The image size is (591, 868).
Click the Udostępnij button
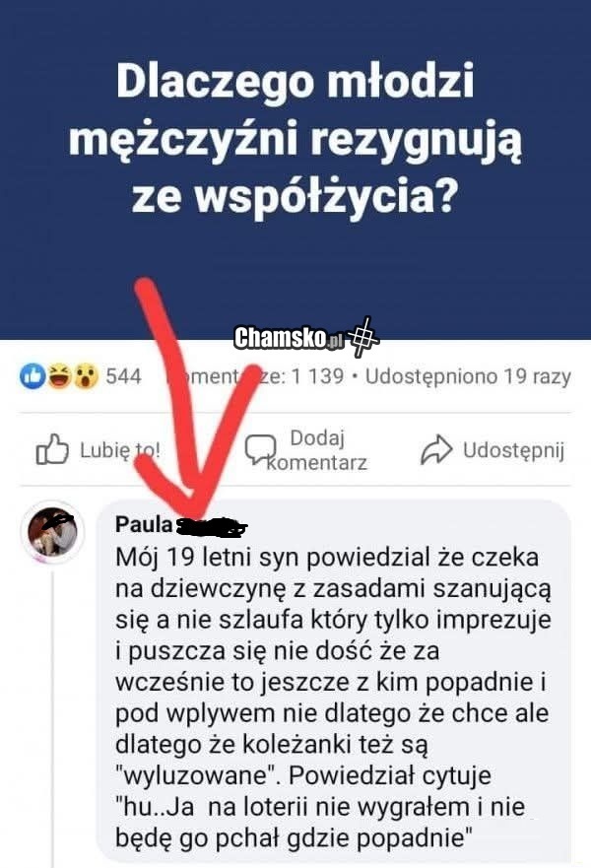(492, 450)
